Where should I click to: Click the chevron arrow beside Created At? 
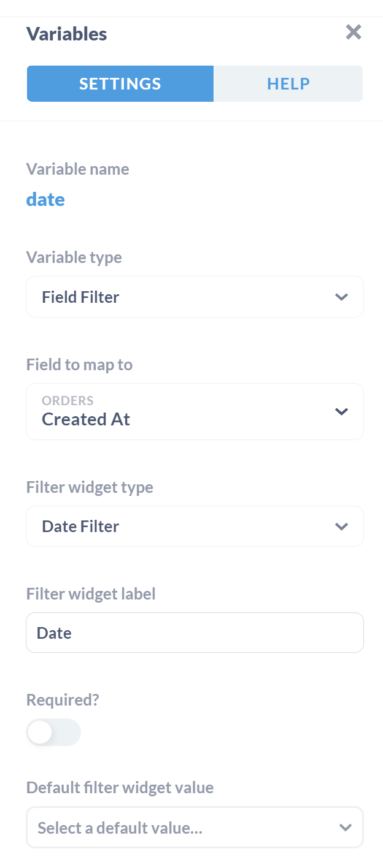pos(342,411)
